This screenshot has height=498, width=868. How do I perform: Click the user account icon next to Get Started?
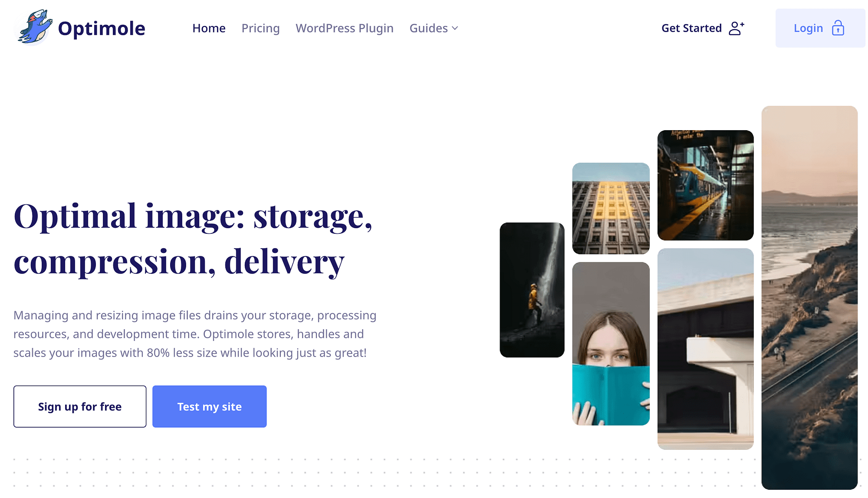point(735,28)
